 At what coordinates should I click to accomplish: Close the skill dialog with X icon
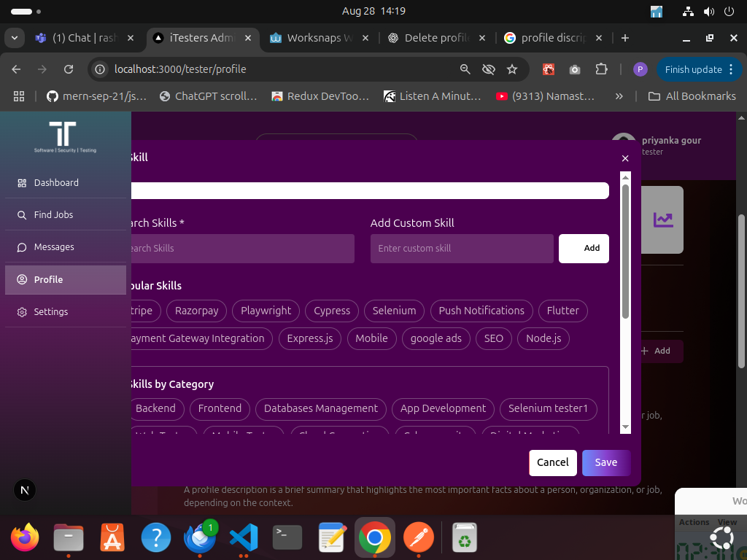[x=624, y=158]
